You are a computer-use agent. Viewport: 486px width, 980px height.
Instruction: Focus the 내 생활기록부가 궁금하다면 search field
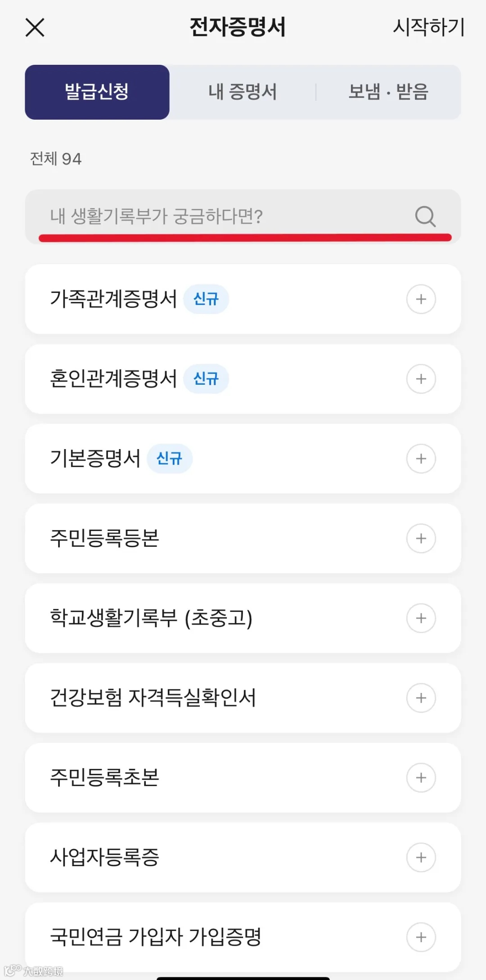[x=216, y=216]
